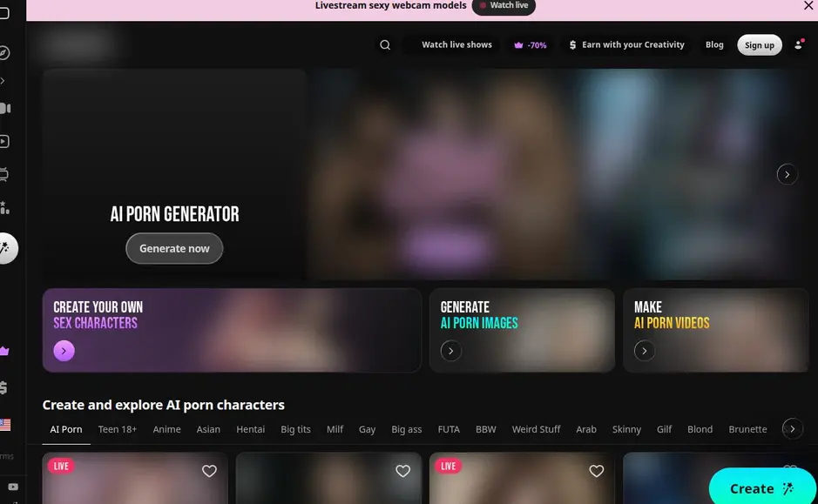818x504 pixels.
Task: Show more category tabs with right chevron
Action: point(793,429)
